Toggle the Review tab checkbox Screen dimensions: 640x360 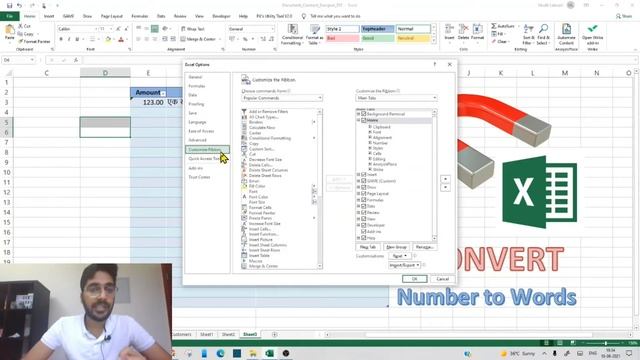[x=364, y=212]
